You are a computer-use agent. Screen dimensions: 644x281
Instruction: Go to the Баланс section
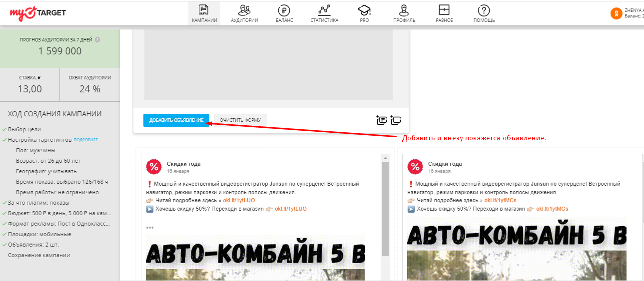click(284, 13)
